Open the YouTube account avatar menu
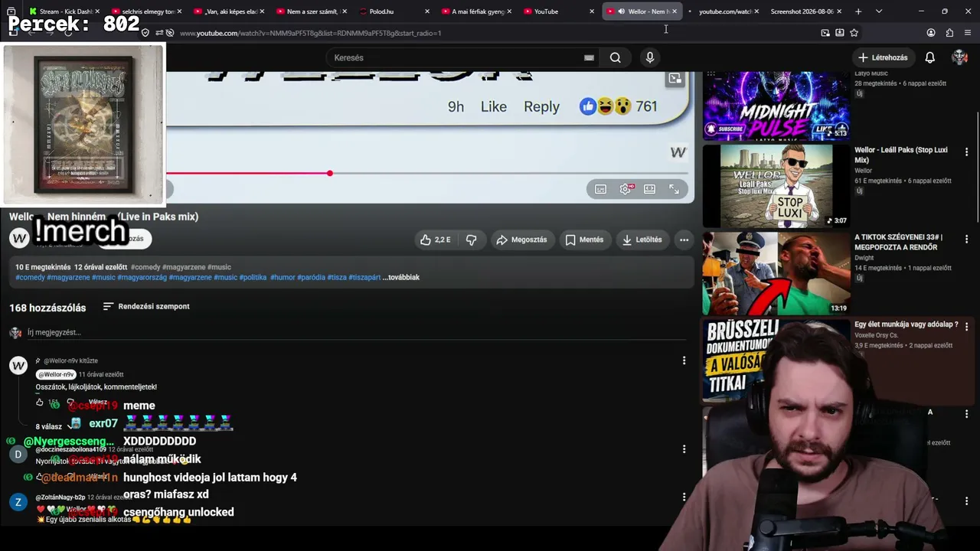 (959, 57)
